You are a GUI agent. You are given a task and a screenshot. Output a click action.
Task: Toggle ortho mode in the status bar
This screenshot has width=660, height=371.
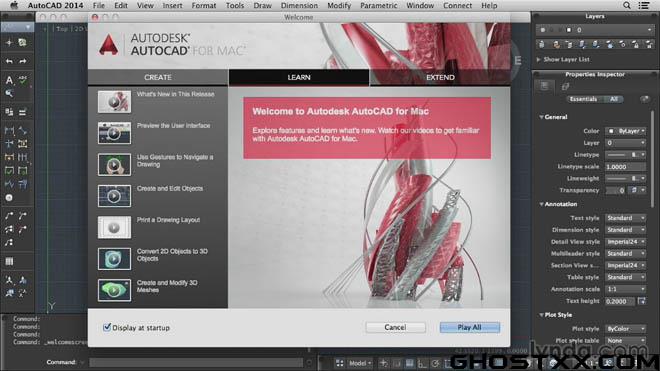(422, 363)
